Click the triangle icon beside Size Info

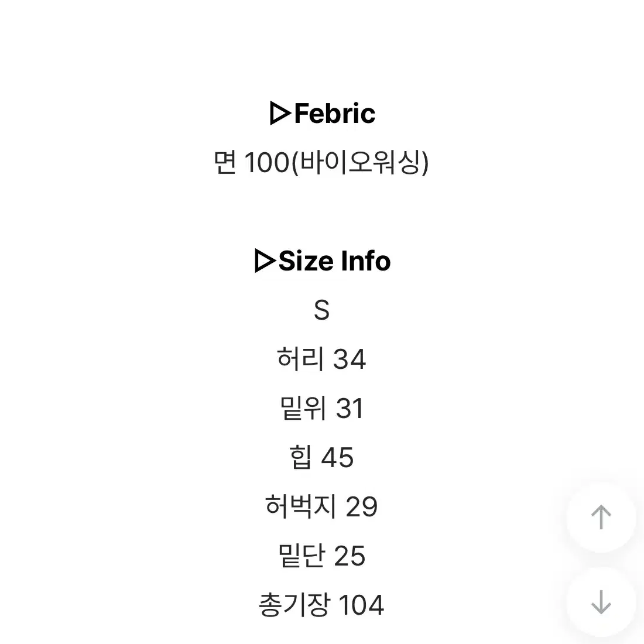coord(265,261)
